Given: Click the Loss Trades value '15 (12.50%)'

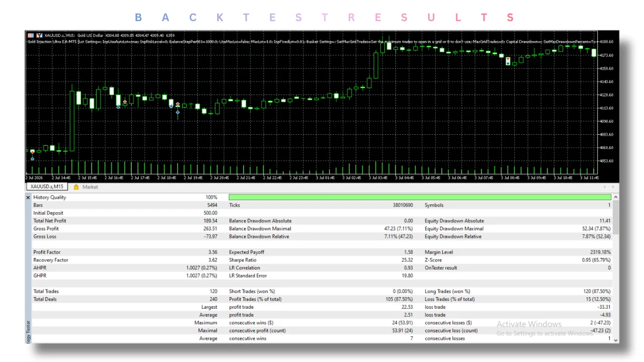Looking at the screenshot, I should (x=599, y=299).
